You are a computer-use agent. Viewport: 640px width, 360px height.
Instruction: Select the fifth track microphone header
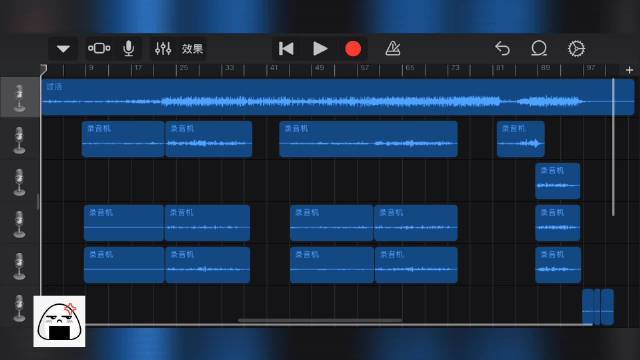(x=19, y=266)
